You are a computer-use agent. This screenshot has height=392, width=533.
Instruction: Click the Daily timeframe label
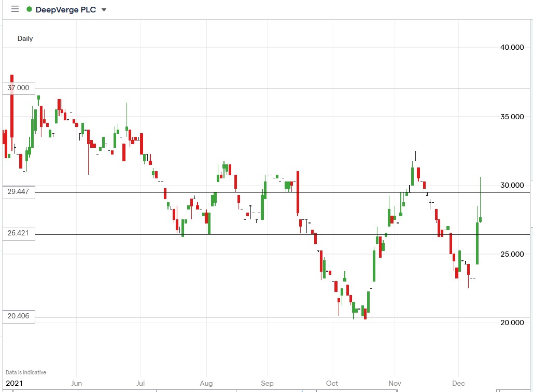coord(26,38)
